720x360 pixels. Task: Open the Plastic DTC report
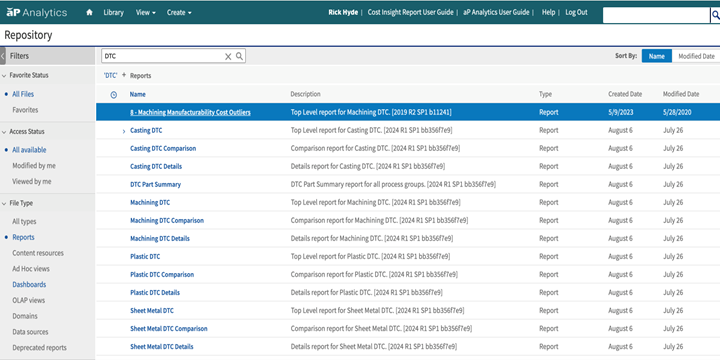coord(145,257)
